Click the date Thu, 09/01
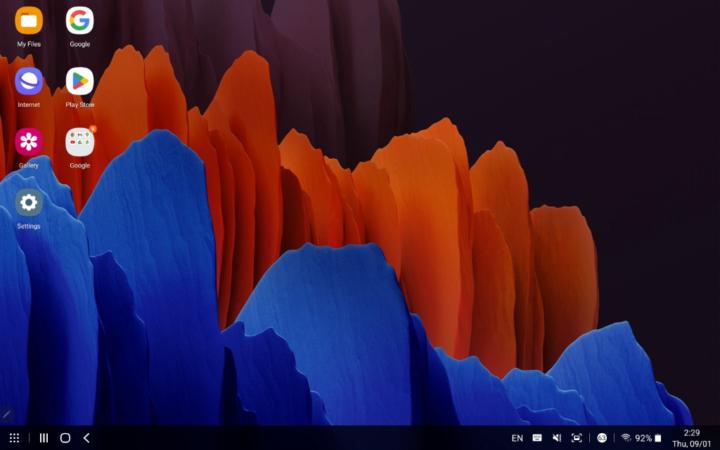This screenshot has height=450, width=720. coord(691,444)
